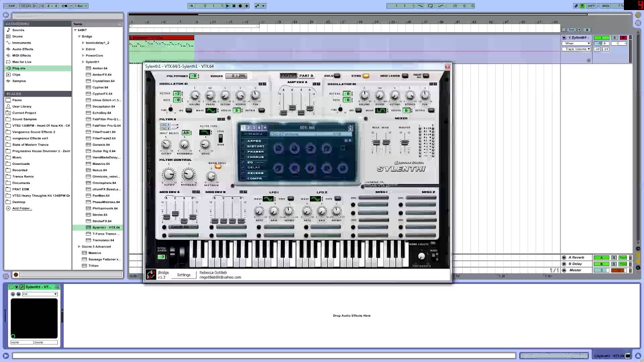Open the MENU in the Sylenth1 display
Screen dimensions: 644x362
pos(255,134)
